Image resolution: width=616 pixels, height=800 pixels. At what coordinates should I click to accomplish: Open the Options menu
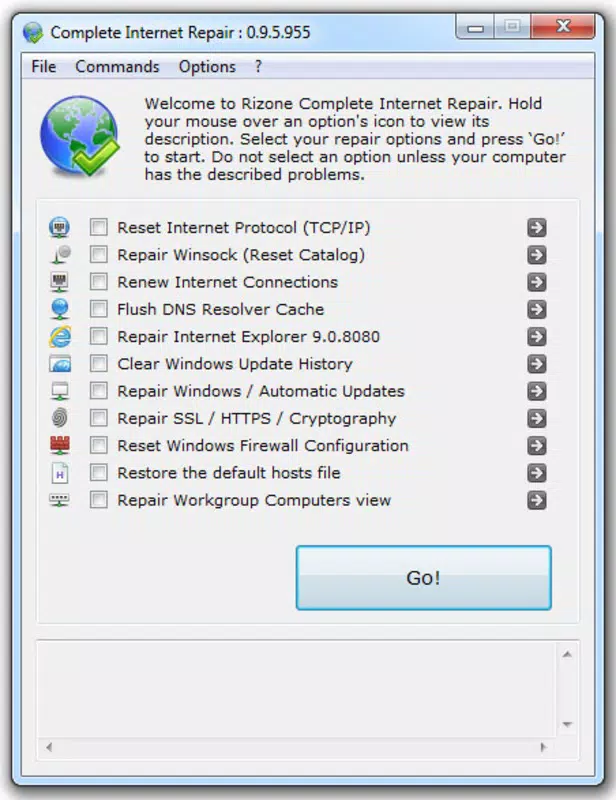[207, 67]
